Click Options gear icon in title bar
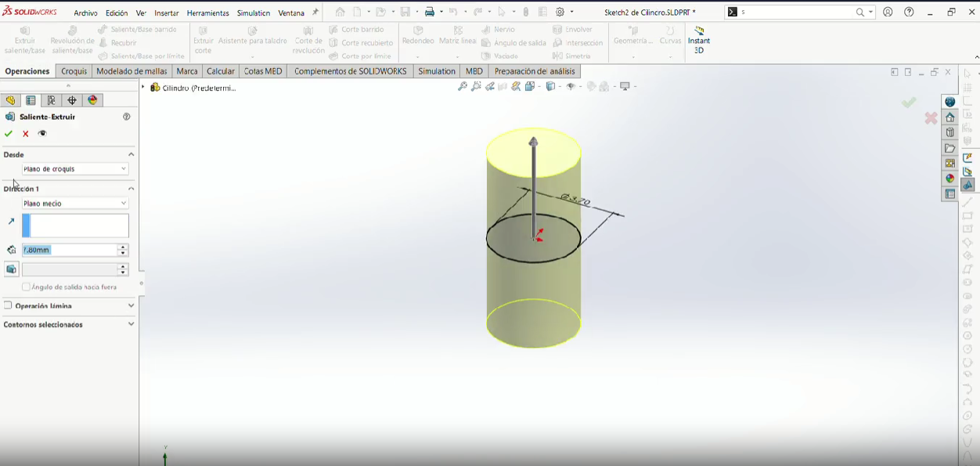The image size is (980, 466). 560,13
